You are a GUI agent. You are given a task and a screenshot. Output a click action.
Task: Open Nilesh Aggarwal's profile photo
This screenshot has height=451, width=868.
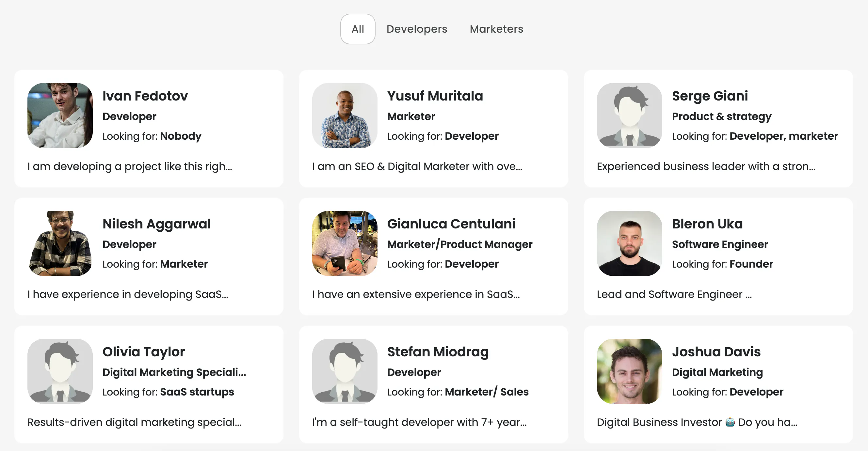pyautogui.click(x=60, y=243)
